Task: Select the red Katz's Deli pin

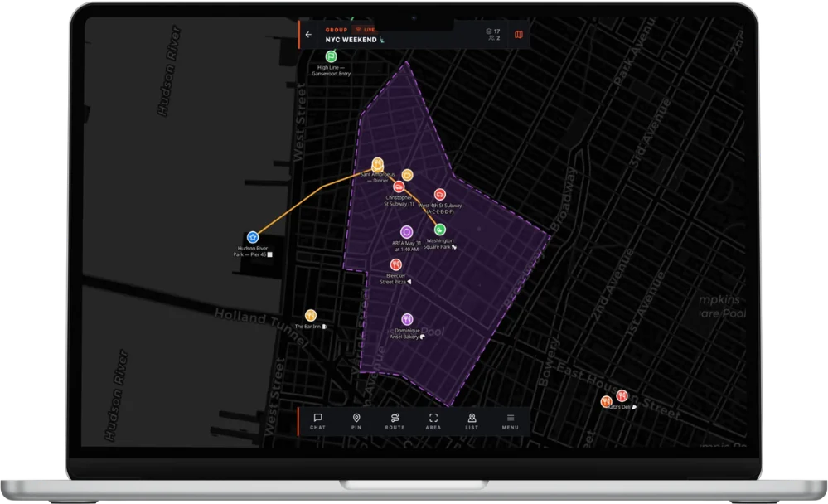Action: (x=622, y=395)
